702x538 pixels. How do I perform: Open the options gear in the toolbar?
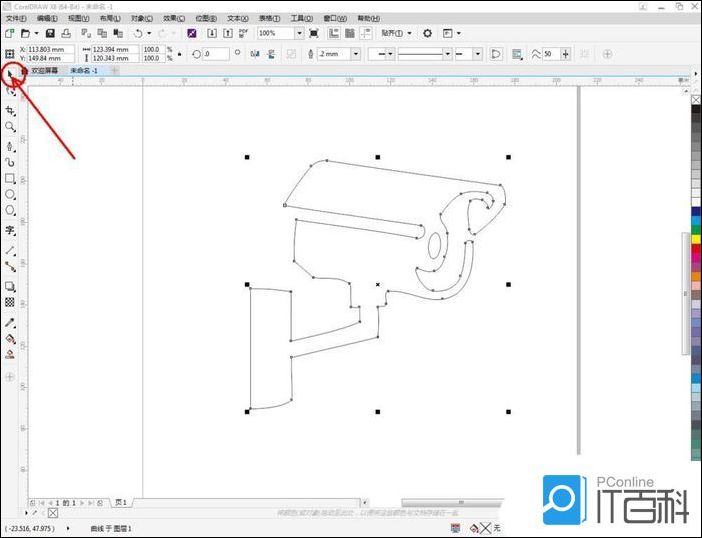(427, 33)
